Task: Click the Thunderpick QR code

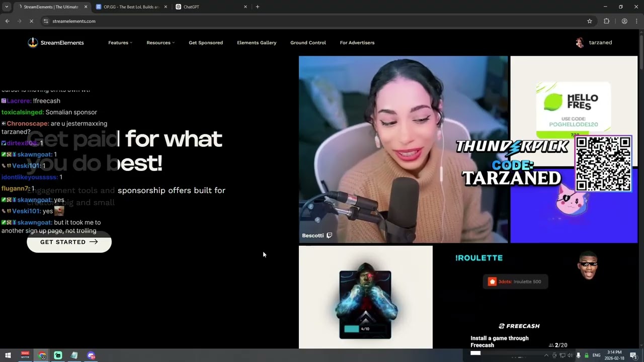Action: (603, 164)
